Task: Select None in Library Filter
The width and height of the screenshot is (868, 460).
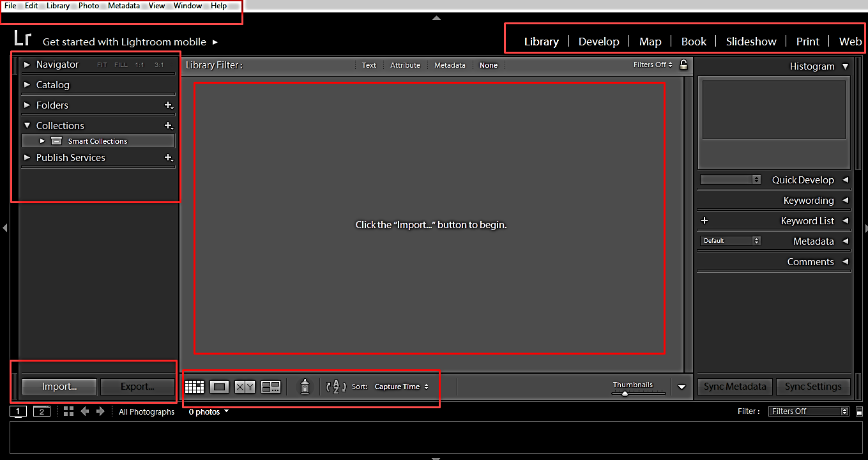Action: pyautogui.click(x=489, y=65)
